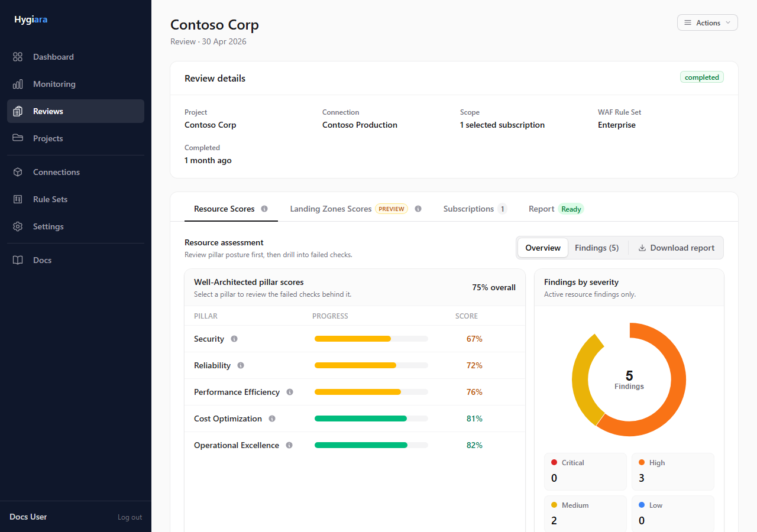Click the Critical severity card
Screen dimensions: 757x532
tap(585, 472)
